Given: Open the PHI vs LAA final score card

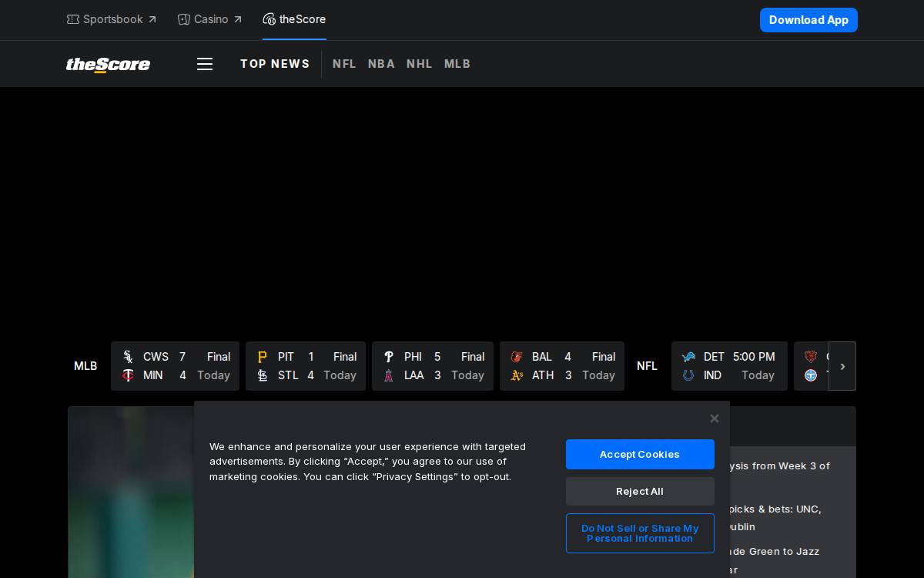Looking at the screenshot, I should tap(433, 366).
